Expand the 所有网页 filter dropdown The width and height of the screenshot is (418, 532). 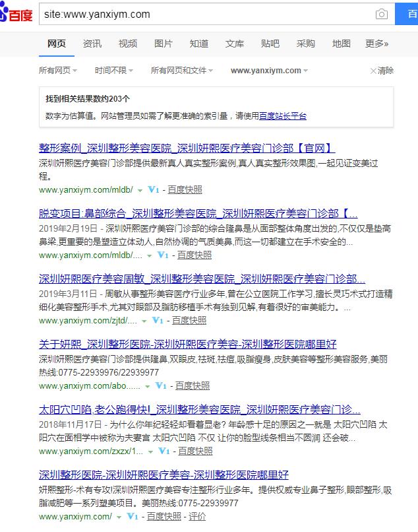58,70
